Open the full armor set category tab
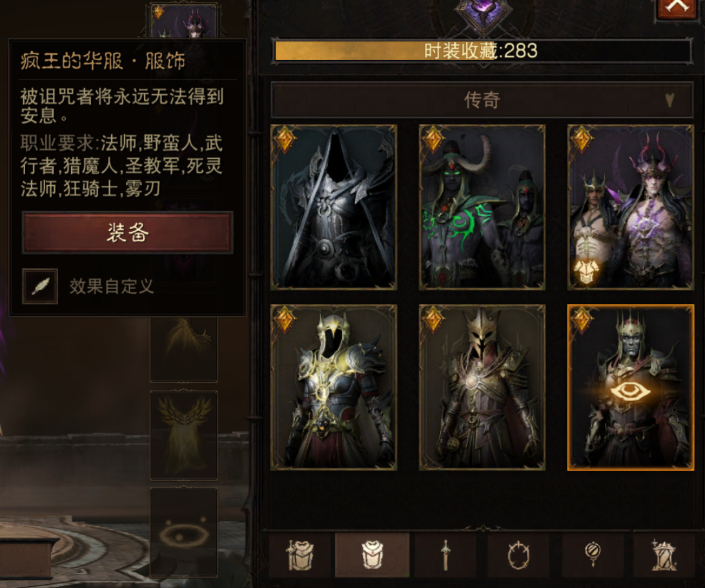Viewport: 705px width, 588px height. [299, 554]
